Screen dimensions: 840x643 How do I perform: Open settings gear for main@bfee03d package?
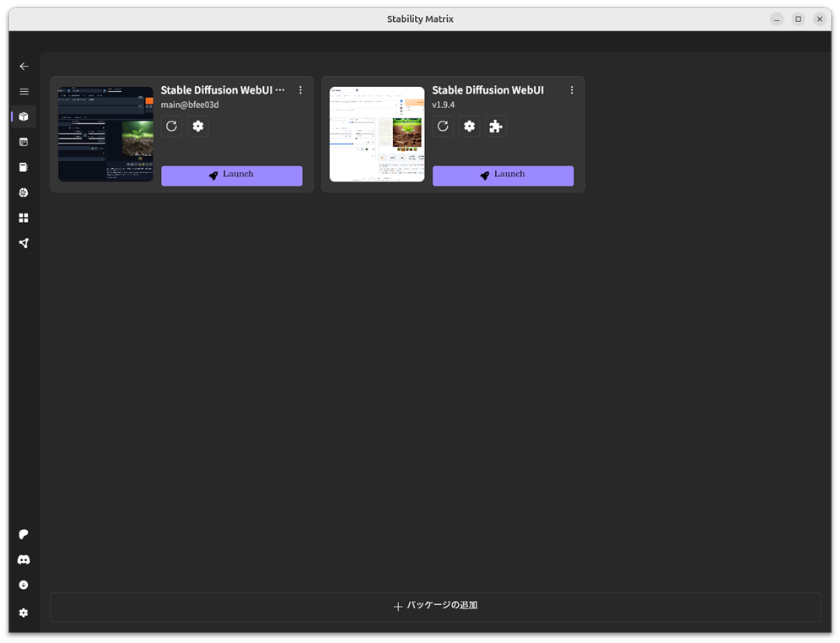point(198,126)
